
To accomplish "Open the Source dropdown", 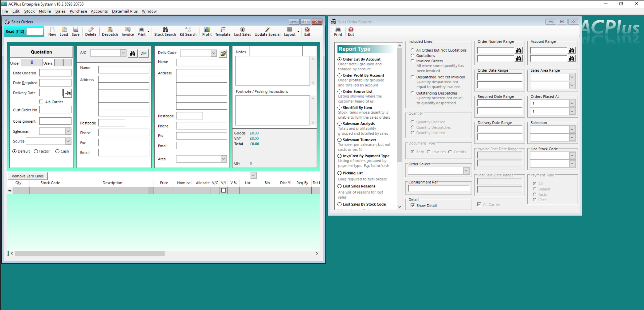I will click(68, 141).
